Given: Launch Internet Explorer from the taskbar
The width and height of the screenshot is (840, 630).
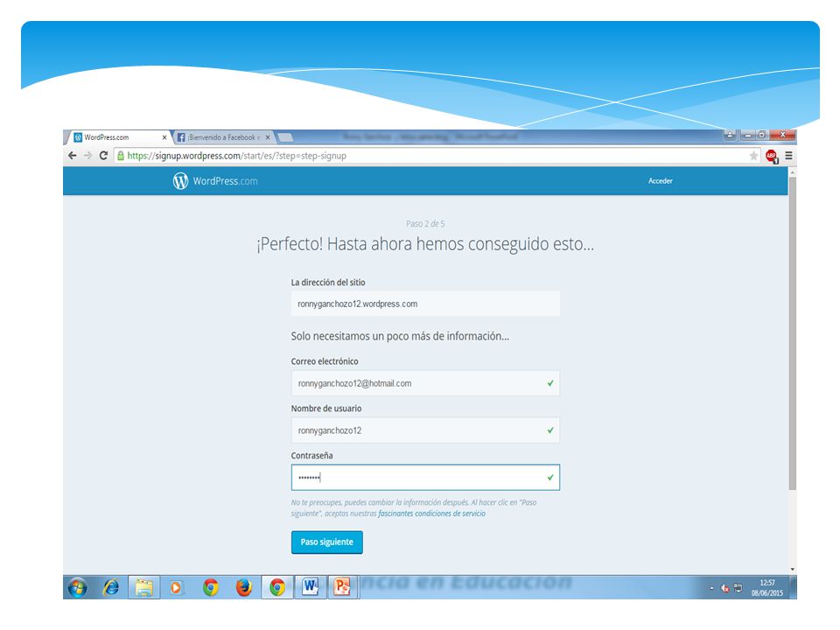Looking at the screenshot, I should pyautogui.click(x=111, y=588).
